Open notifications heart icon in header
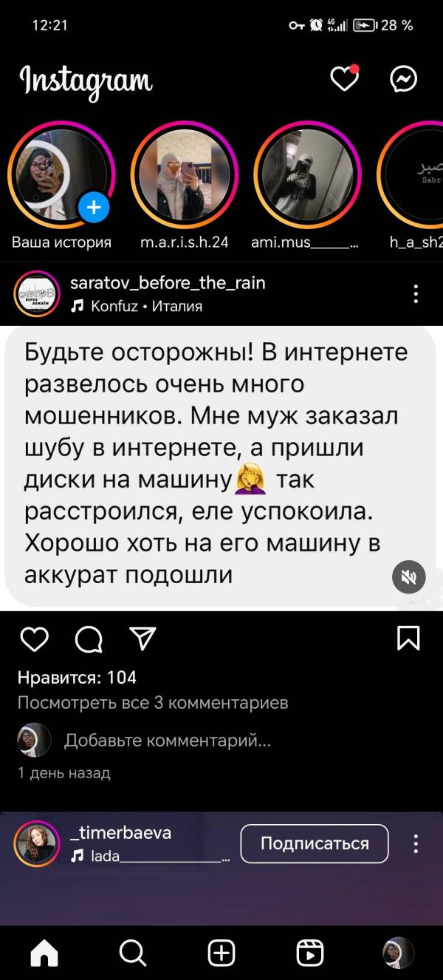 (x=344, y=78)
